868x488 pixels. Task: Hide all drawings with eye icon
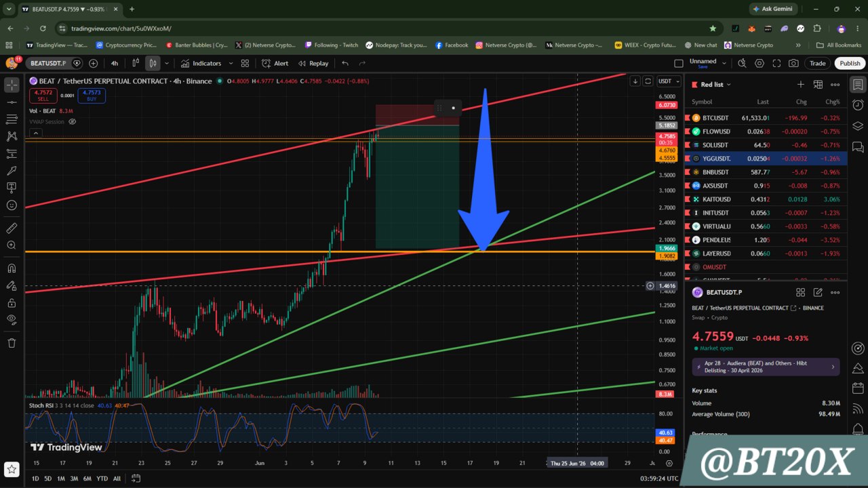(12, 319)
